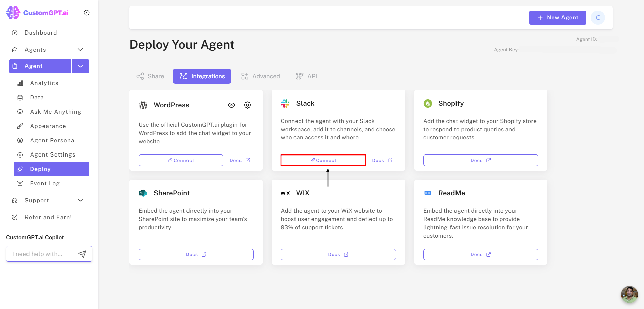Click the Agent Key value field
Viewport: 644px width, 309px height.
click(569, 50)
